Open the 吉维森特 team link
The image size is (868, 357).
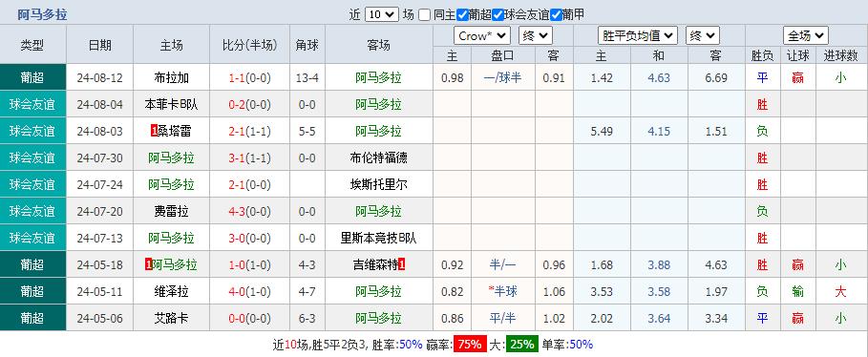tap(375, 264)
